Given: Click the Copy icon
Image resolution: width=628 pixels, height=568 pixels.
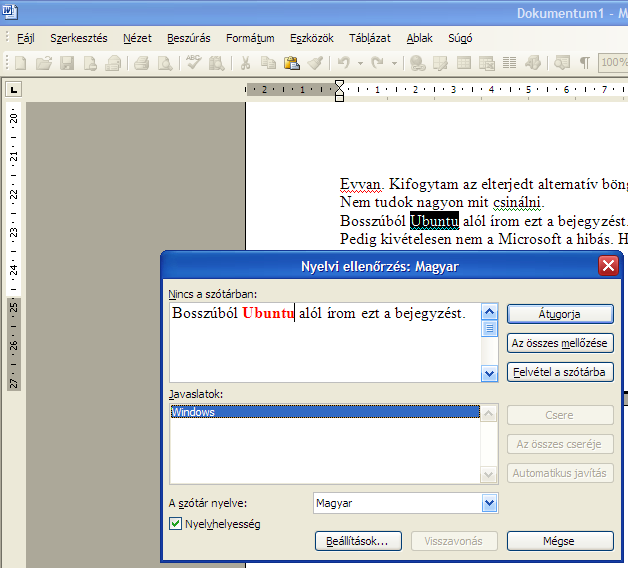Looking at the screenshot, I should 268,63.
